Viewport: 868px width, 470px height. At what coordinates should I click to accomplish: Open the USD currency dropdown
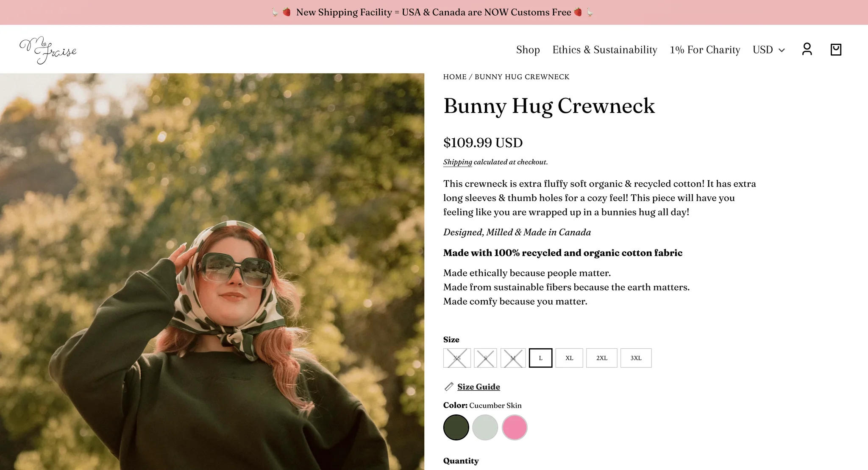769,50
